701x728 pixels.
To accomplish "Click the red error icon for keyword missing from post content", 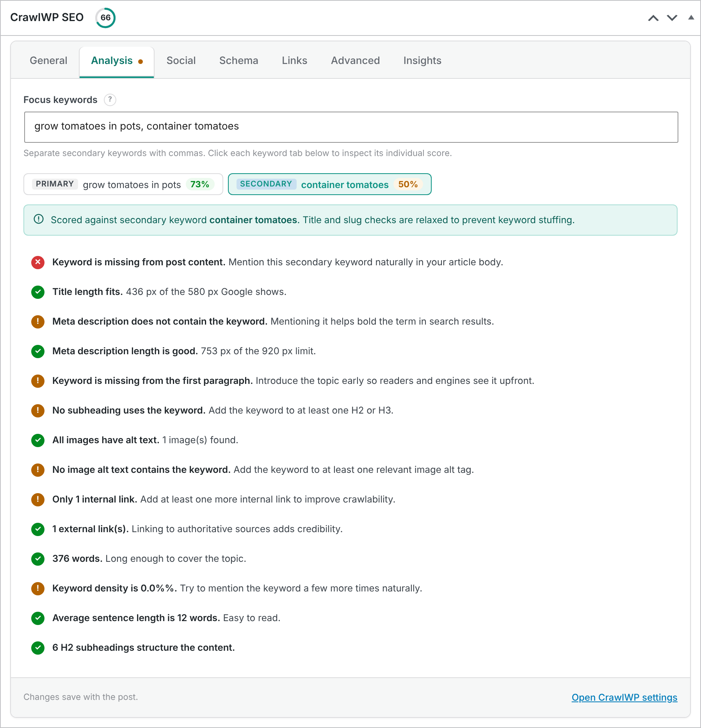I will [38, 262].
